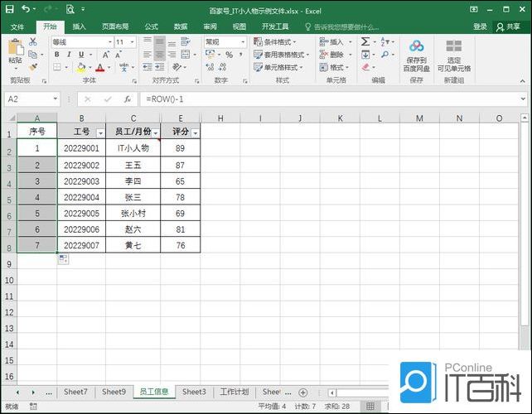Image resolution: width=532 pixels, height=414 pixels.
Task: Click the Save icon in quick access toolbar
Action: tap(9, 10)
